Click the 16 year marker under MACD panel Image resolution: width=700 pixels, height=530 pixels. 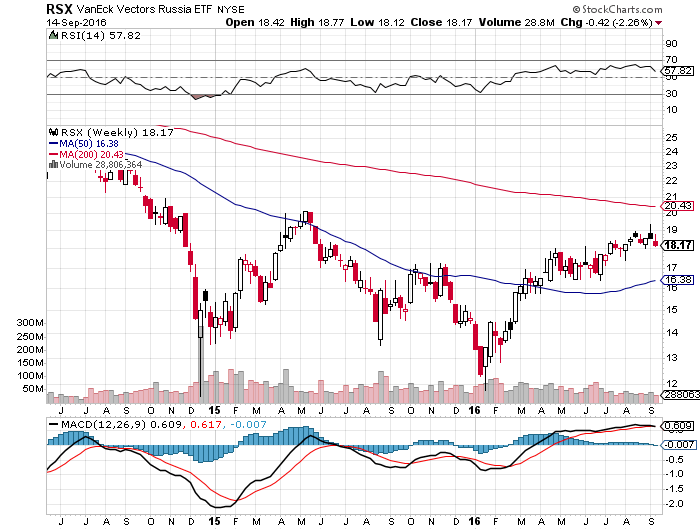474,521
